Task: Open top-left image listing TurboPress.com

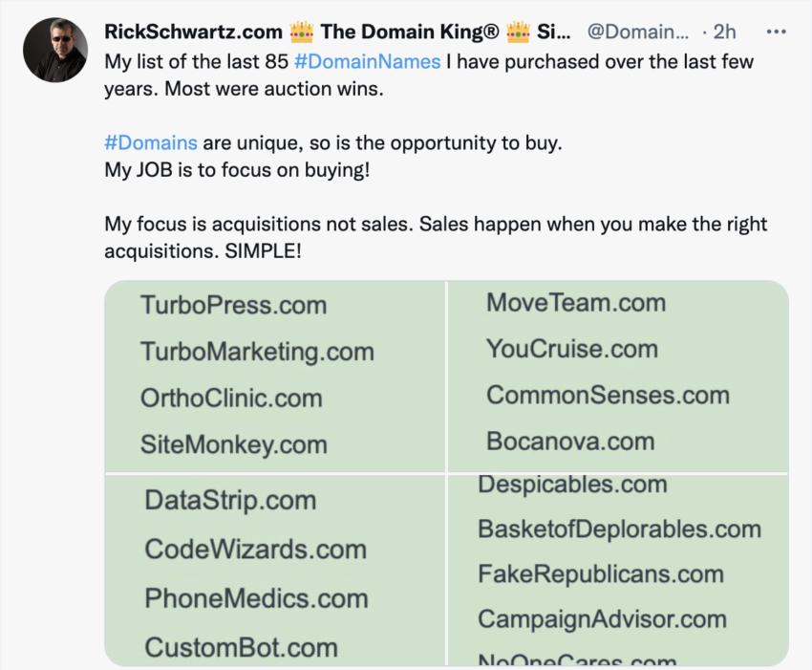Action: pos(275,375)
